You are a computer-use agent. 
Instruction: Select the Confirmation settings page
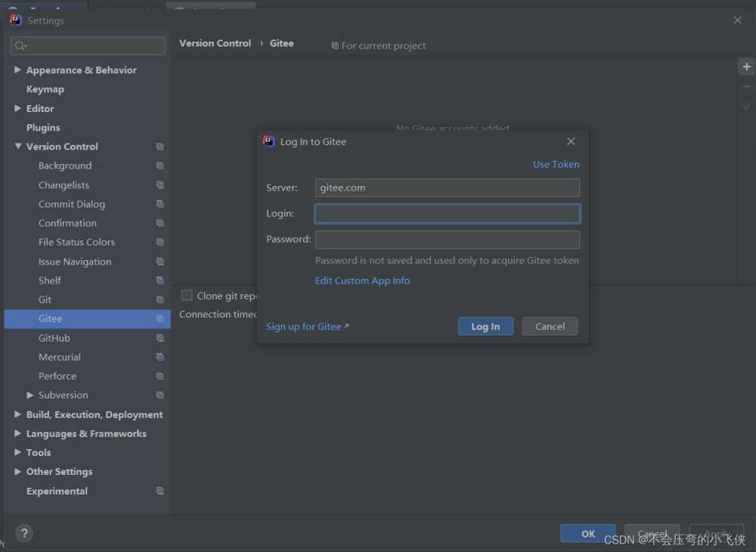click(x=67, y=223)
